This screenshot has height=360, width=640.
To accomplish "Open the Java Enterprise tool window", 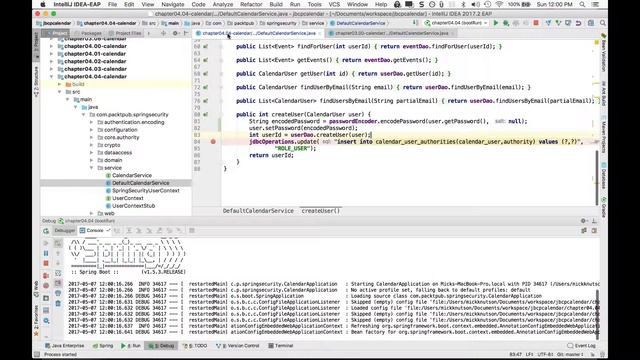I will [x=65, y=346].
